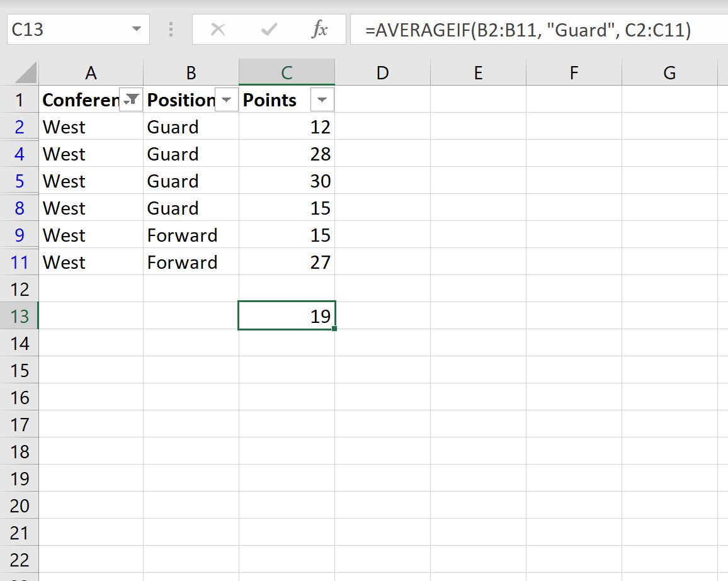Open the Insert Function fx dialog
Viewport: 728px width, 581px height.
coord(319,30)
